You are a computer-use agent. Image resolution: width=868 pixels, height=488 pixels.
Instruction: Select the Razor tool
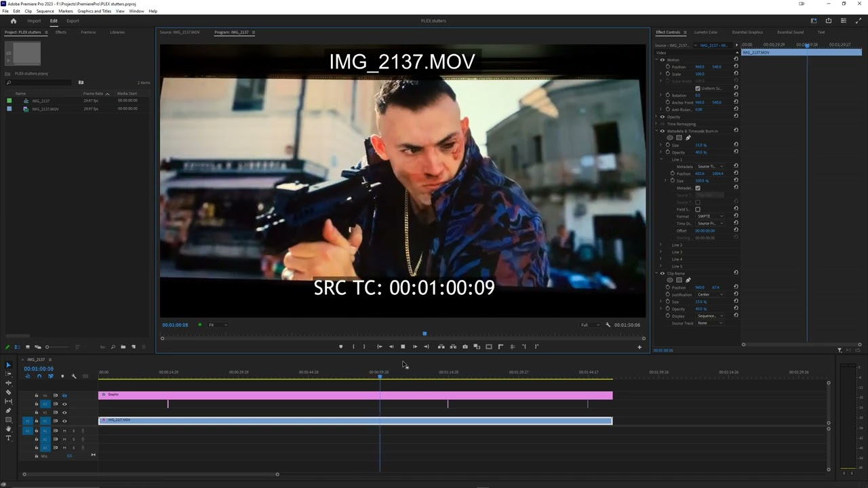(8, 392)
